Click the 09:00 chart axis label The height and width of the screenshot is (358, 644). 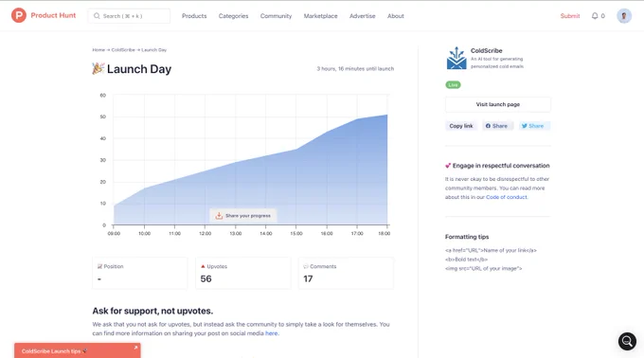(114, 234)
